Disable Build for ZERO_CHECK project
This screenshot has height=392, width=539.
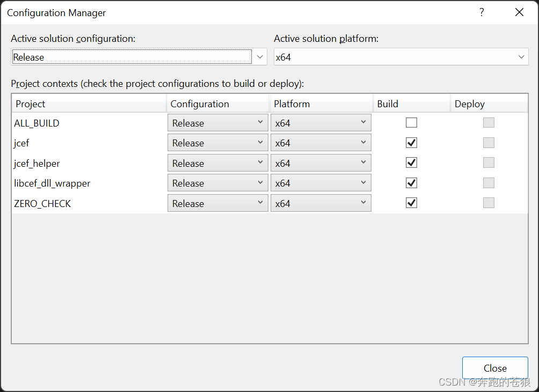411,203
